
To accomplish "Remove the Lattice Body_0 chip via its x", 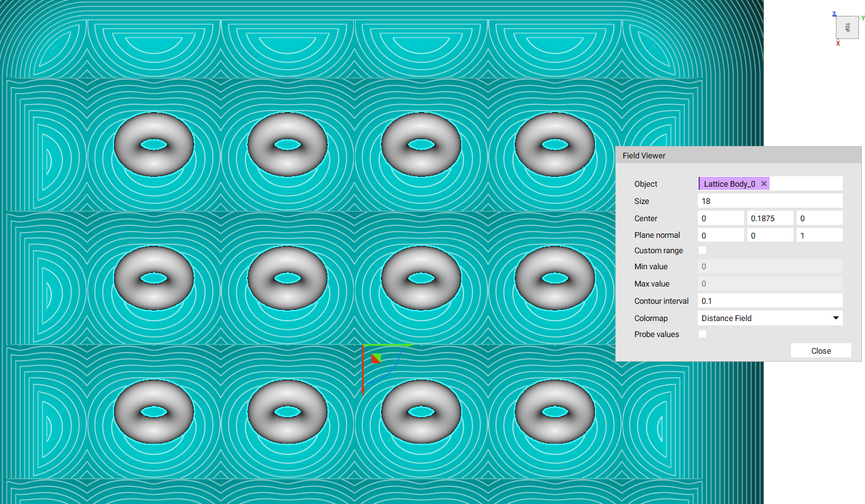I will tap(764, 184).
